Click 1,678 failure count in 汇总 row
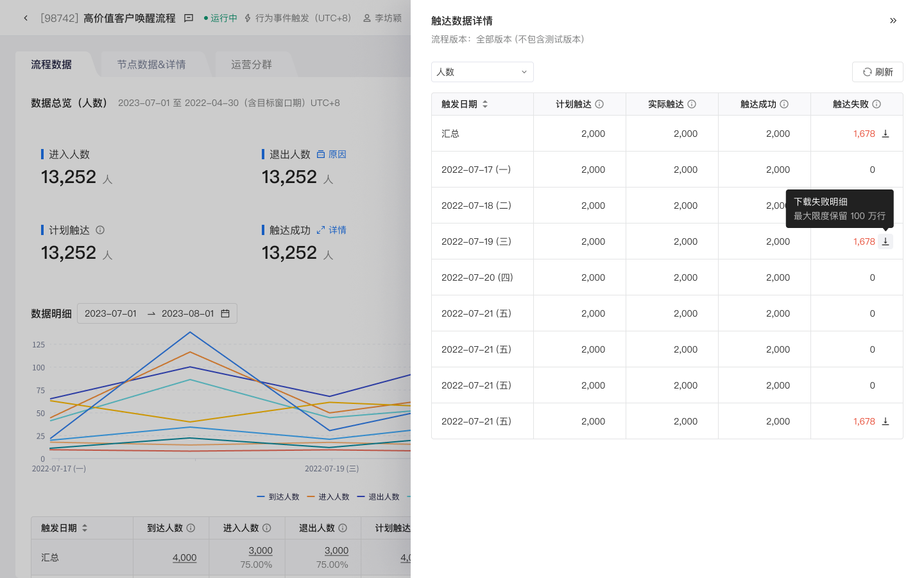924x578 pixels. [x=864, y=134]
